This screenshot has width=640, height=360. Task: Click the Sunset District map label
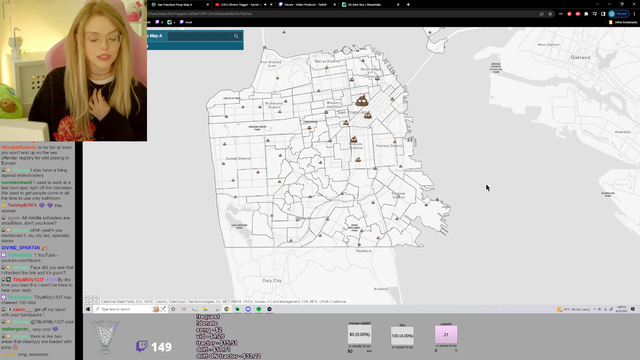tap(238, 158)
